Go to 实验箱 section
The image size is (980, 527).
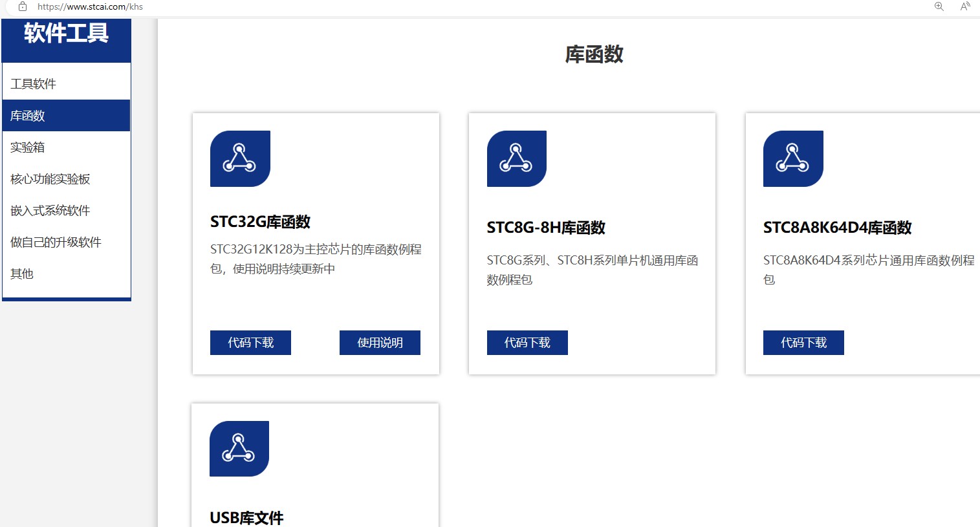[67, 147]
